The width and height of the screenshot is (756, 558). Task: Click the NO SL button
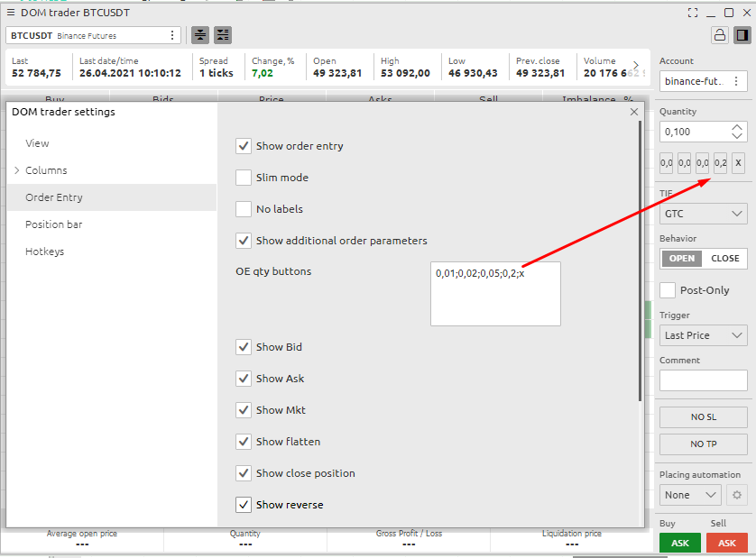[703, 417]
